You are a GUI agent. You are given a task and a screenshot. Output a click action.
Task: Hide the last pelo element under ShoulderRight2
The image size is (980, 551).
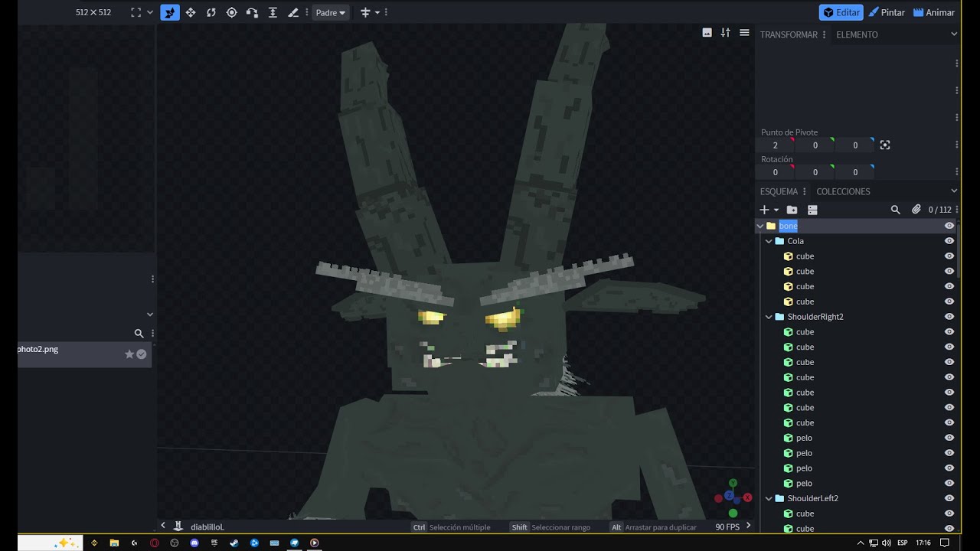pos(949,483)
